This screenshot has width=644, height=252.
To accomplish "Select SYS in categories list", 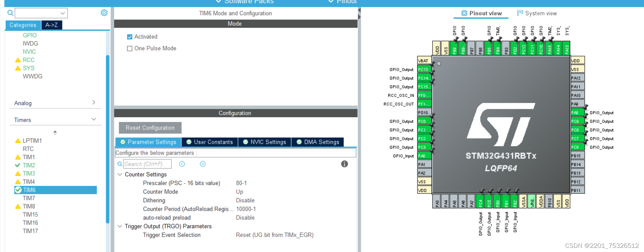I will pos(29,68).
